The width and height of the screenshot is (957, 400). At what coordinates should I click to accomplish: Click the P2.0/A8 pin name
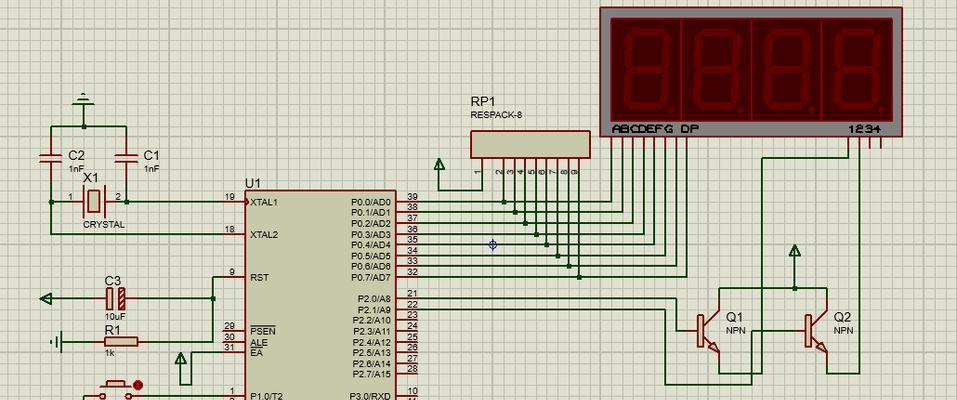point(373,299)
